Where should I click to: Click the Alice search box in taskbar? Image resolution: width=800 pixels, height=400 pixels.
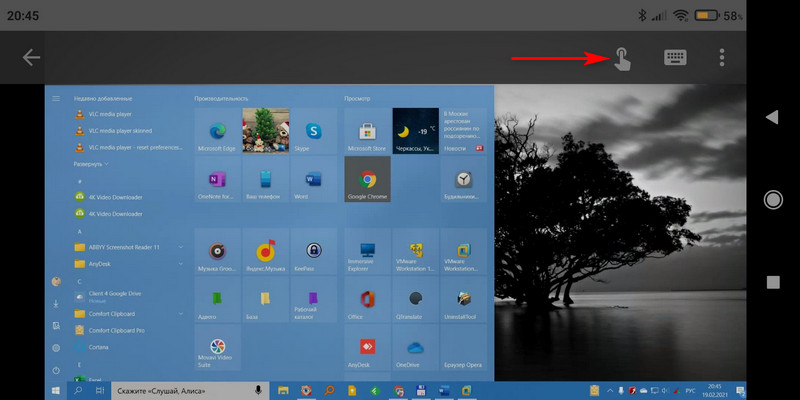click(x=180, y=389)
